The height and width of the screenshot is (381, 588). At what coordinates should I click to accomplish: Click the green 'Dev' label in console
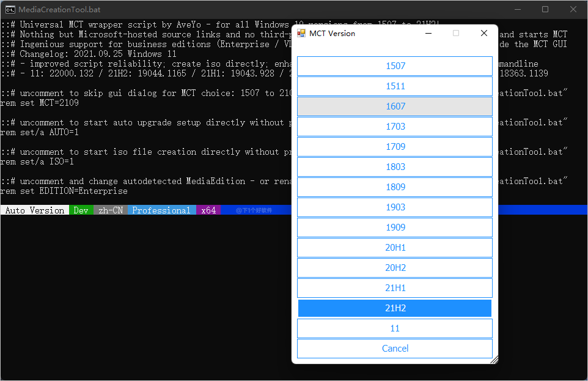tap(81, 210)
